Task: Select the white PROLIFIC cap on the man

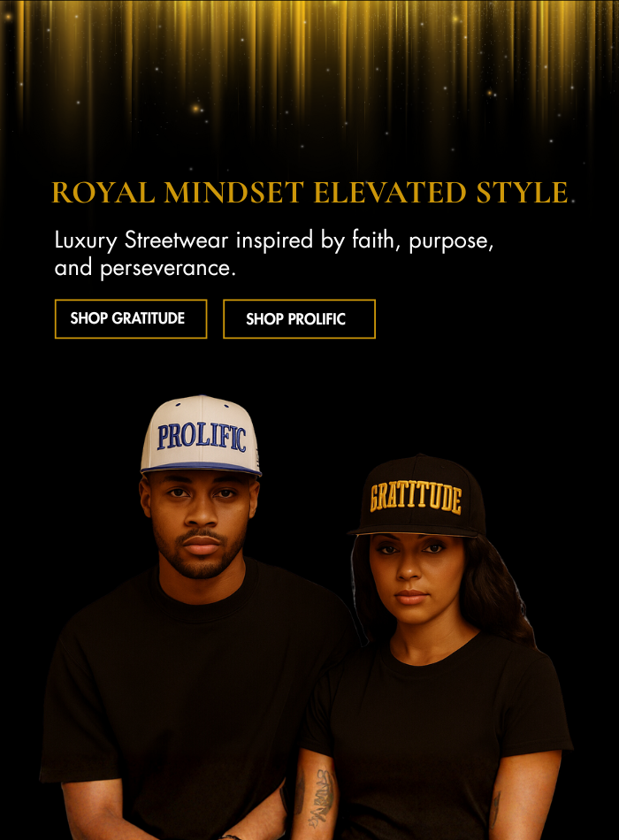Action: coord(201,436)
